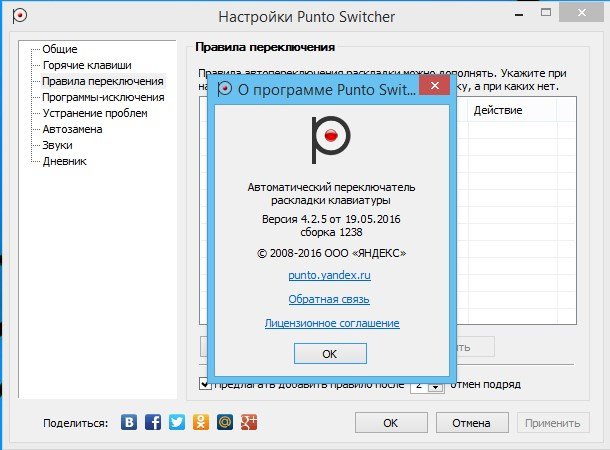
Task: Share via the Facebook icon
Action: pos(153,422)
